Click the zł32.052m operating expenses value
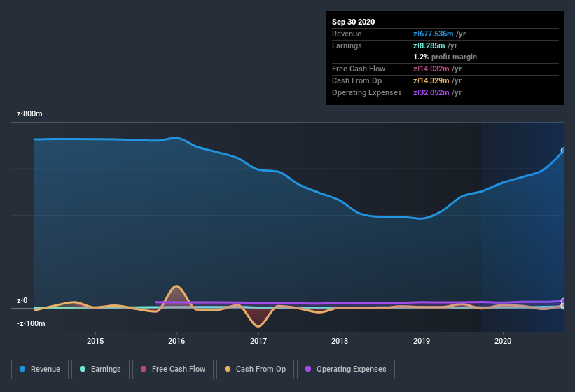This screenshot has width=575, height=392. point(431,92)
